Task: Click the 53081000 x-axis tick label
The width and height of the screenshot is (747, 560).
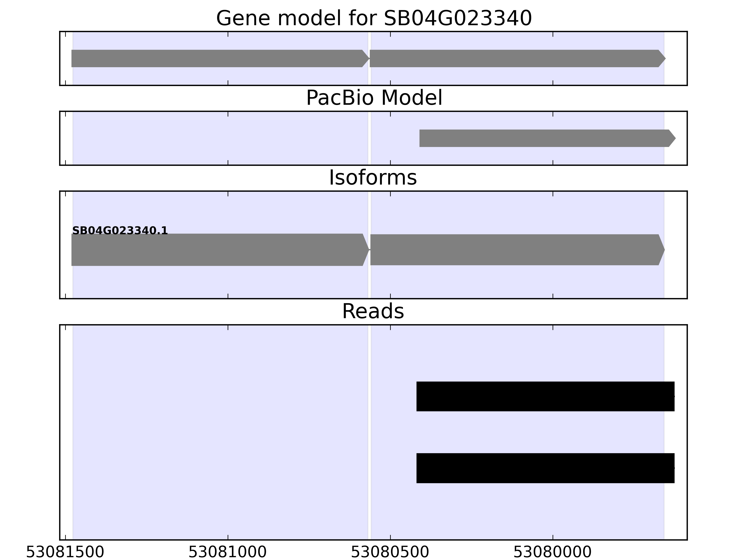Action: 227,552
